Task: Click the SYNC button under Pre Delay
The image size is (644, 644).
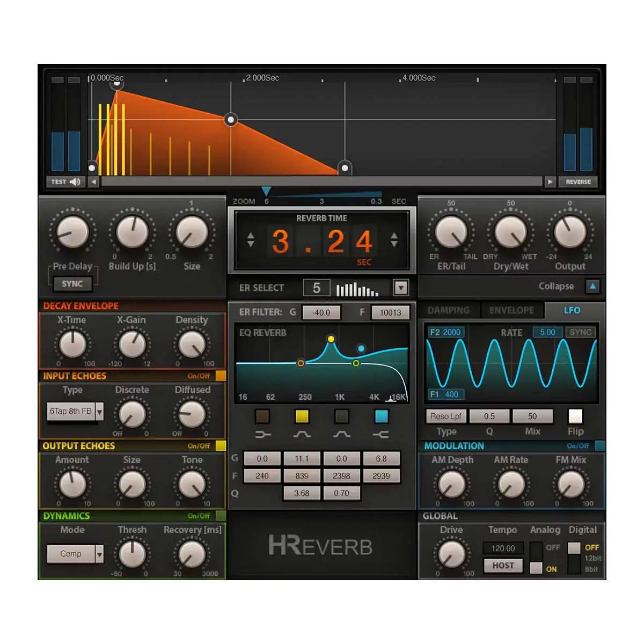Action: (72, 283)
